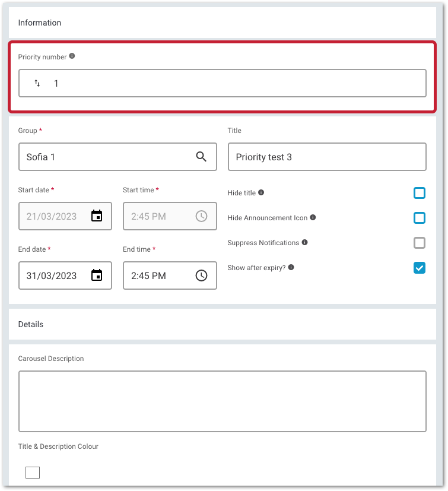The width and height of the screenshot is (448, 491).
Task: Click the Start time clock icon
Action: (201, 216)
